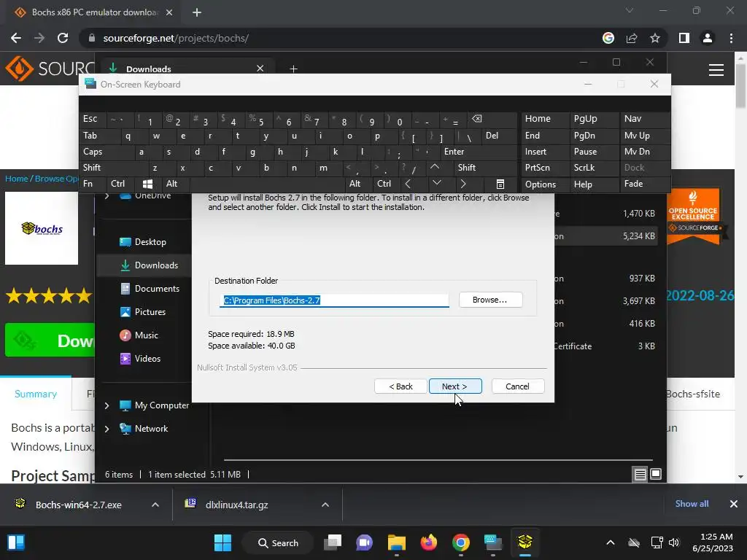This screenshot has height=560, width=747.
Task: Toggle the Fn key on On-Screen Keyboard
Action: (88, 184)
